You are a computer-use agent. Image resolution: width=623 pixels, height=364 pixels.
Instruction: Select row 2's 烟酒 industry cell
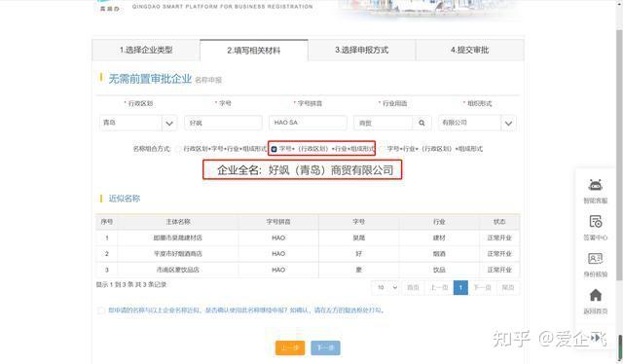pos(439,253)
